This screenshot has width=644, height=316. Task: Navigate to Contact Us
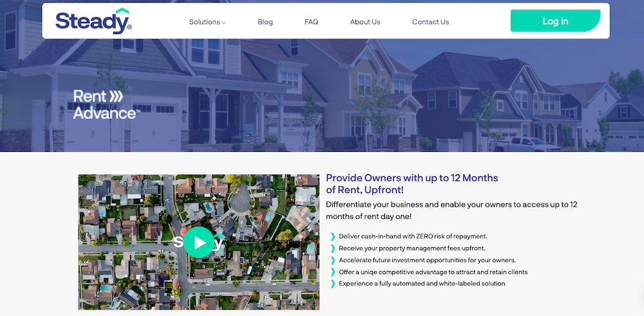(430, 22)
